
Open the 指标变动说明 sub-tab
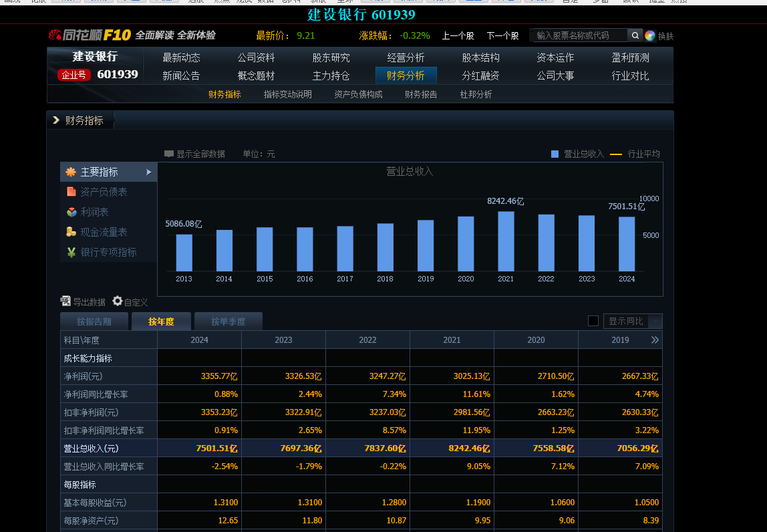287,94
